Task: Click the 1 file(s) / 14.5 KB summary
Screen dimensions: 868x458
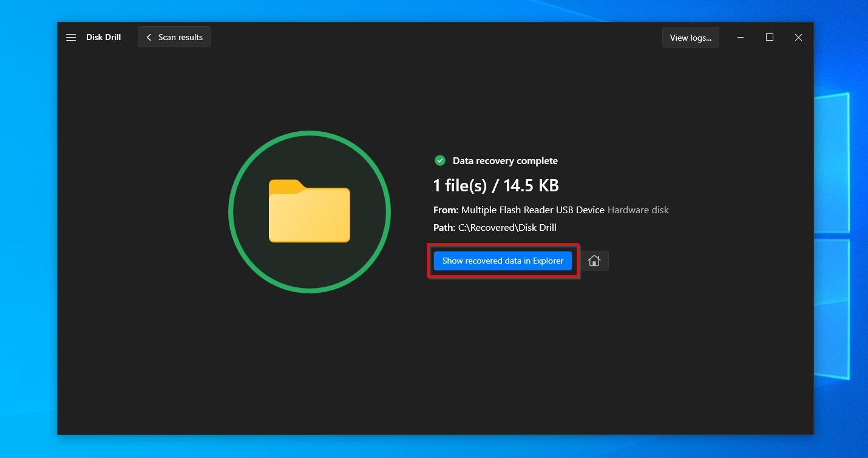Action: [x=496, y=185]
